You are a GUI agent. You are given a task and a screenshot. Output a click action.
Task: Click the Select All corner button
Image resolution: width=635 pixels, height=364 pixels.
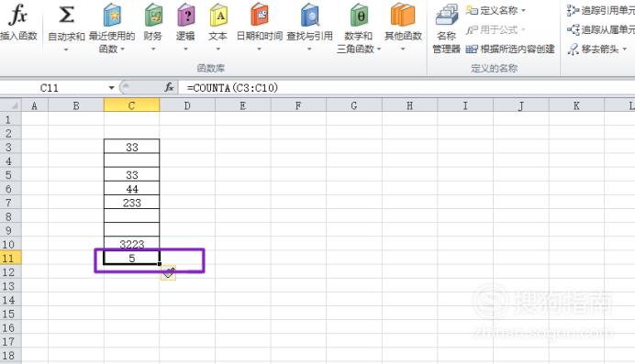point(10,105)
